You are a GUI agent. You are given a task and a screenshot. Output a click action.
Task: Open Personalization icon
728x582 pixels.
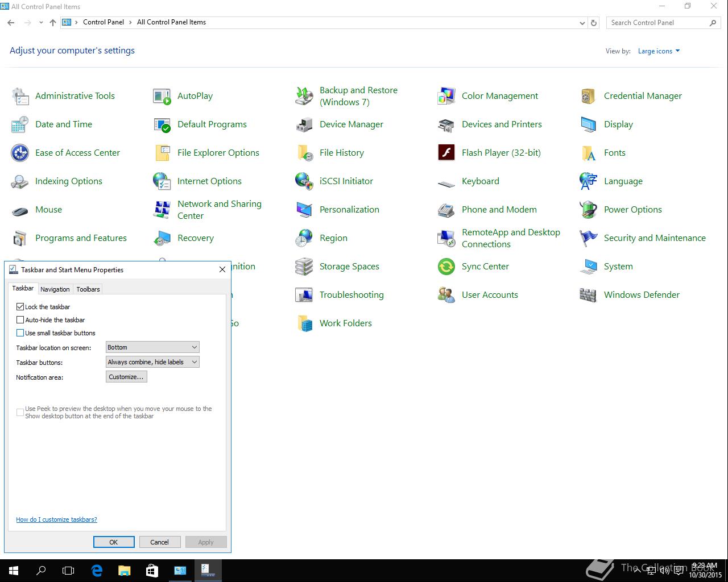coord(304,210)
